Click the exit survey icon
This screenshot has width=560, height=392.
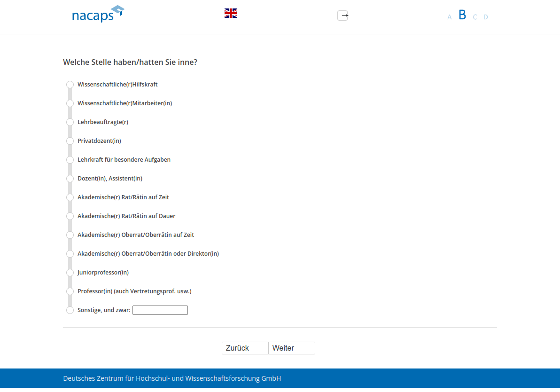pyautogui.click(x=343, y=16)
